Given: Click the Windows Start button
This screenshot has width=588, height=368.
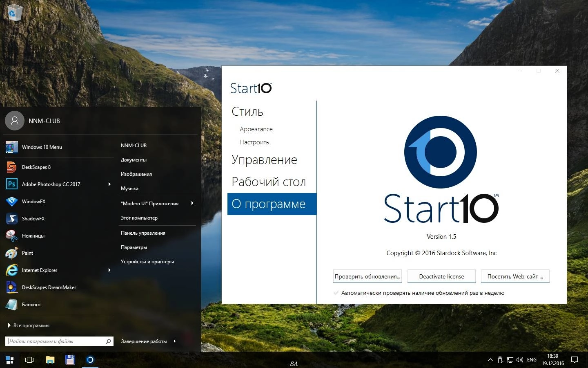Looking at the screenshot, I should pyautogui.click(x=10, y=360).
